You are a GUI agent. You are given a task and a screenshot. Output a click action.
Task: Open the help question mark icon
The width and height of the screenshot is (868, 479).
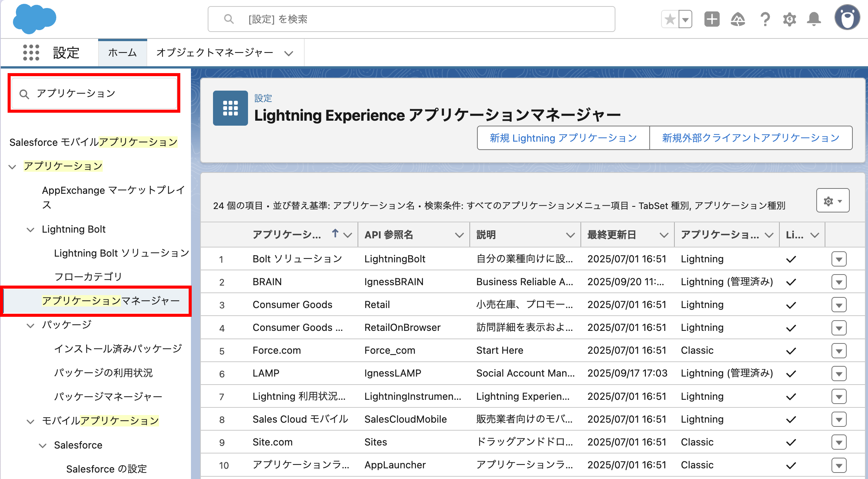point(765,19)
